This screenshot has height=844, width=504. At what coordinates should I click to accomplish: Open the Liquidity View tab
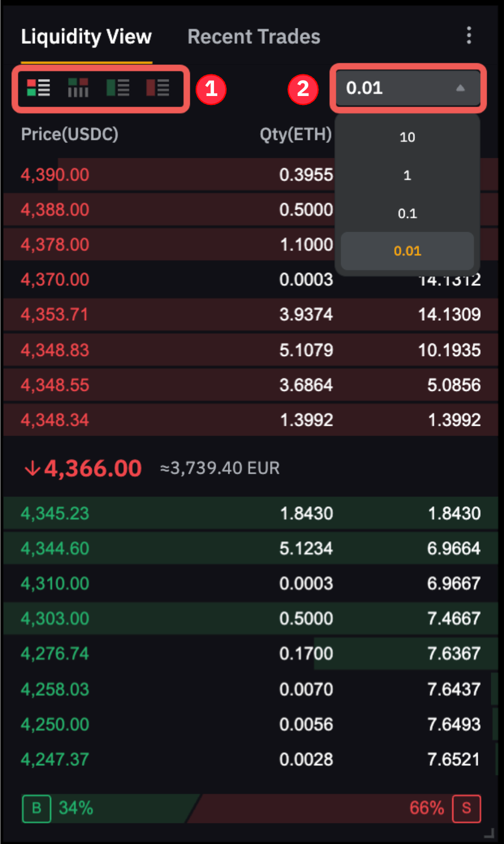[x=86, y=37]
